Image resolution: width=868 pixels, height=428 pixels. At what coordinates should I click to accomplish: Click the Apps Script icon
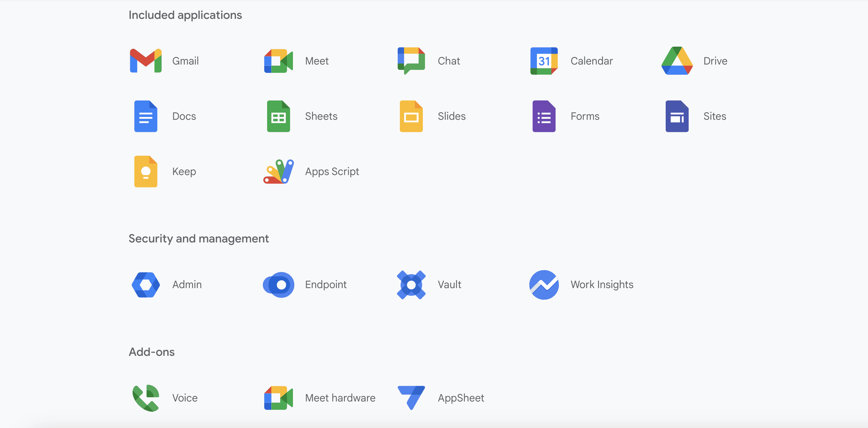pos(278,171)
